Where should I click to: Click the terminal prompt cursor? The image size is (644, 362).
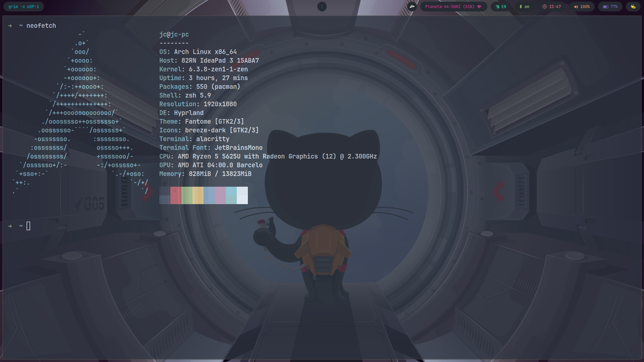[28, 226]
